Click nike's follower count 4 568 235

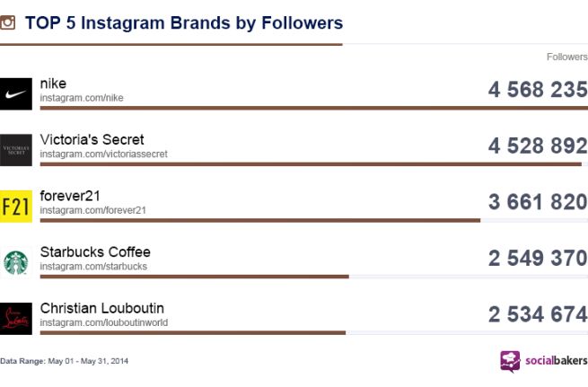point(538,90)
